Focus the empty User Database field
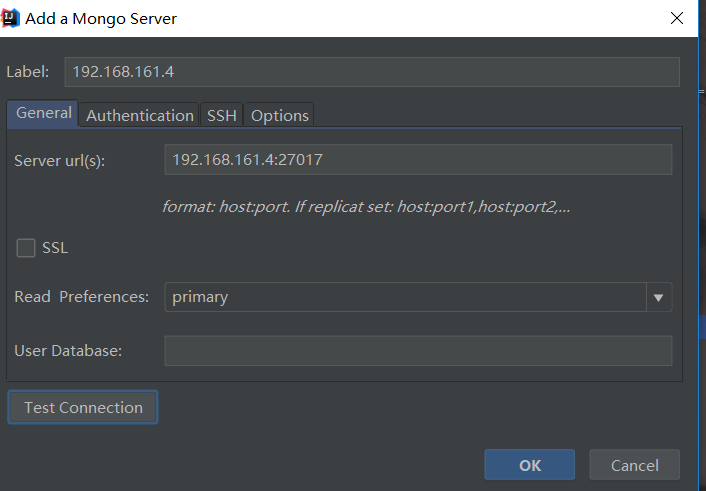 point(418,350)
